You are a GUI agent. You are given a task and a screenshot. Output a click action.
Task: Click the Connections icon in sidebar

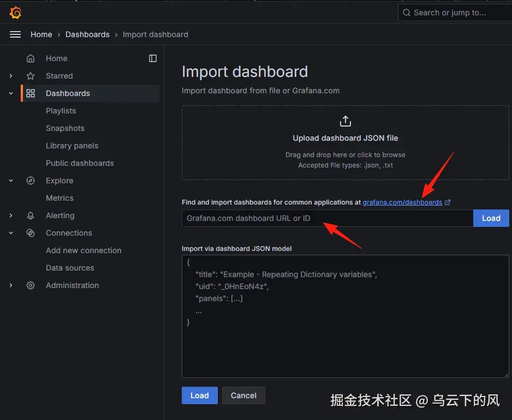tap(31, 233)
